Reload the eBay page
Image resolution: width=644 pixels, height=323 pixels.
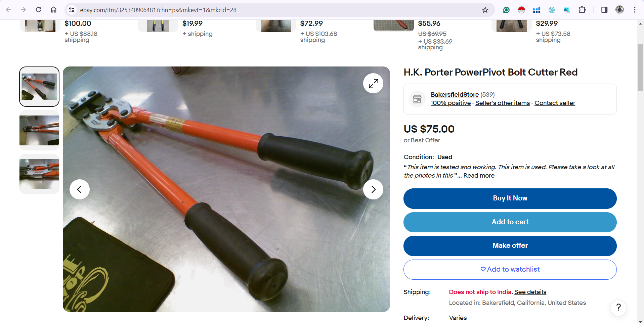[39, 10]
